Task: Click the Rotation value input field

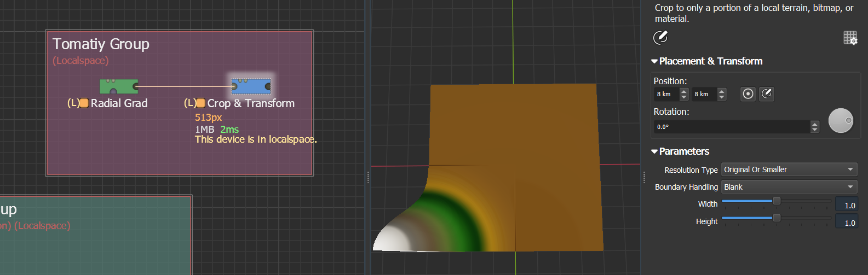Action: pos(732,127)
